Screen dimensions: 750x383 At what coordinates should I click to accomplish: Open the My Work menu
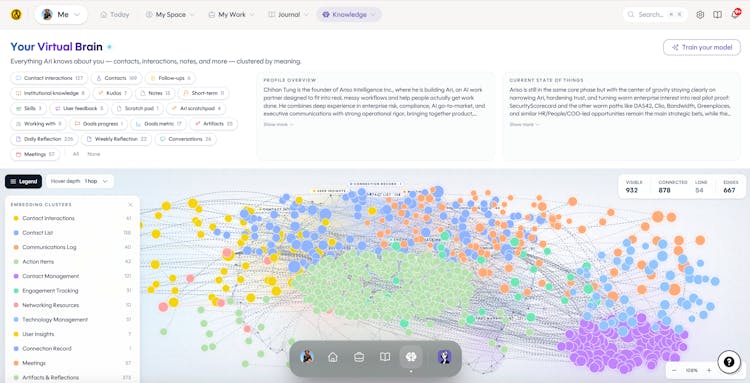[231, 15]
